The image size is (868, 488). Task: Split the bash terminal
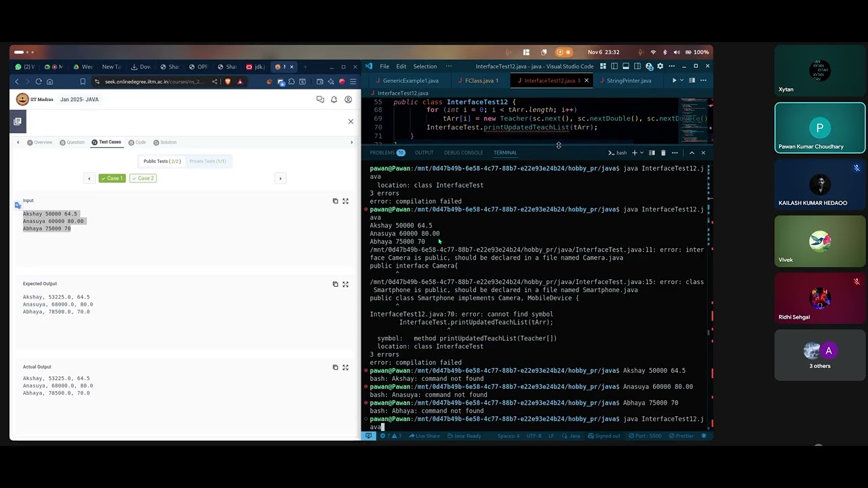coord(652,152)
